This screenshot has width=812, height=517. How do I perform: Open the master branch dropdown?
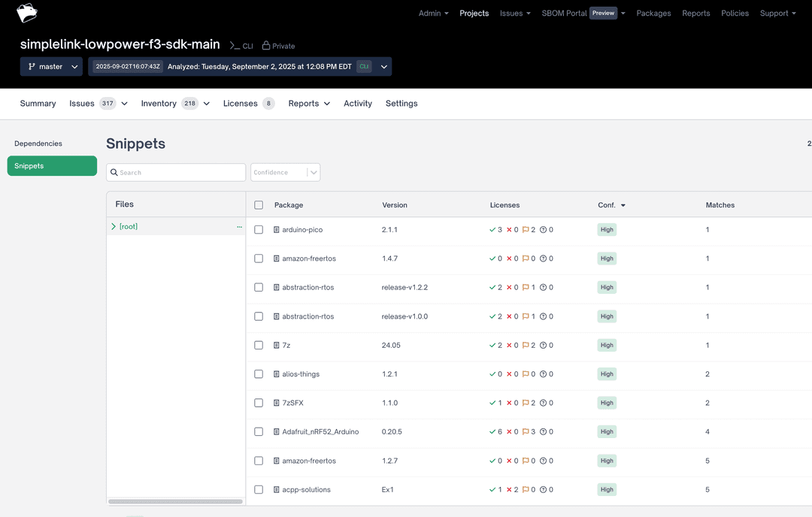(74, 66)
